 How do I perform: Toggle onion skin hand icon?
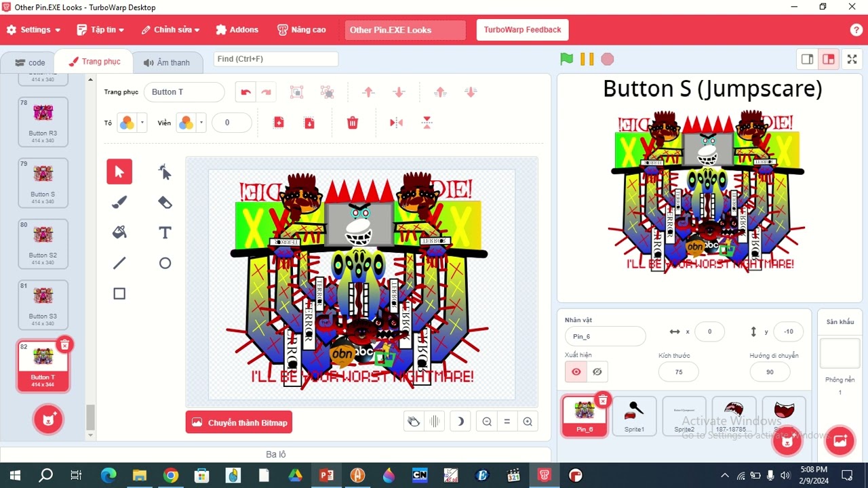pyautogui.click(x=414, y=422)
